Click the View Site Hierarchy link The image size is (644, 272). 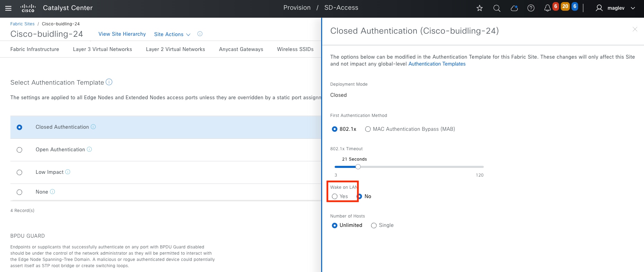tap(122, 34)
